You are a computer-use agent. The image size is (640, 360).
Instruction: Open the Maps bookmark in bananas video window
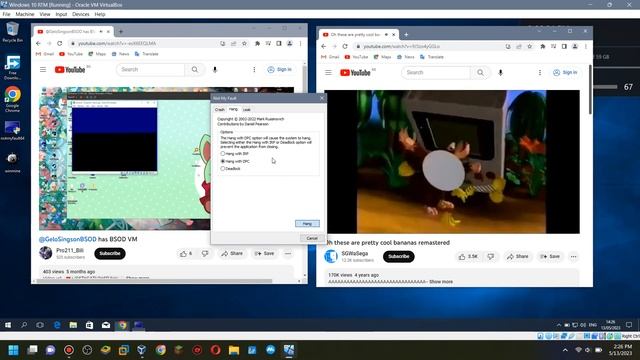coord(382,57)
